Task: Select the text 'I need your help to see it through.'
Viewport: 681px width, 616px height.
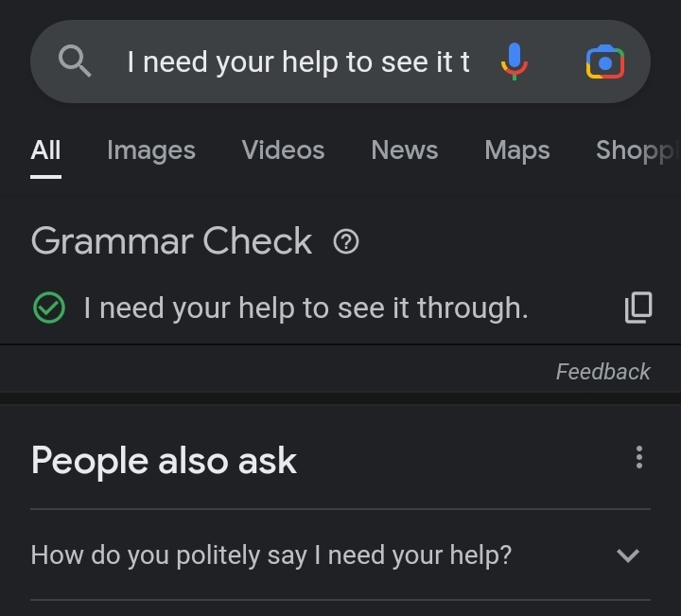Action: [x=306, y=308]
